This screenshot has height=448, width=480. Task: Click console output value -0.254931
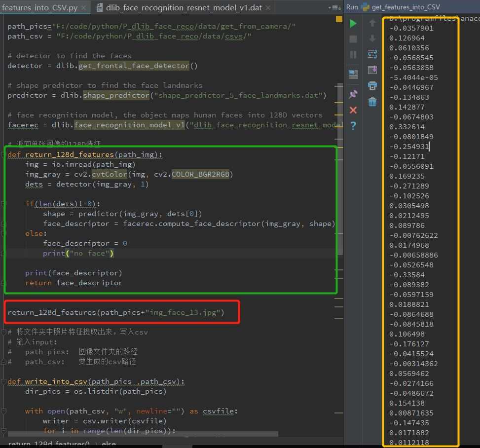click(x=409, y=147)
